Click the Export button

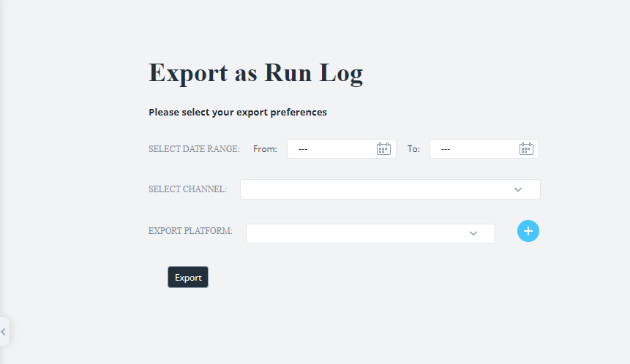point(188,277)
